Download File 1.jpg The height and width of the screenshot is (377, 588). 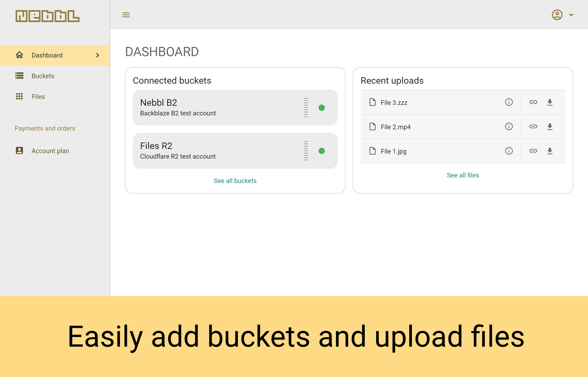pos(550,151)
